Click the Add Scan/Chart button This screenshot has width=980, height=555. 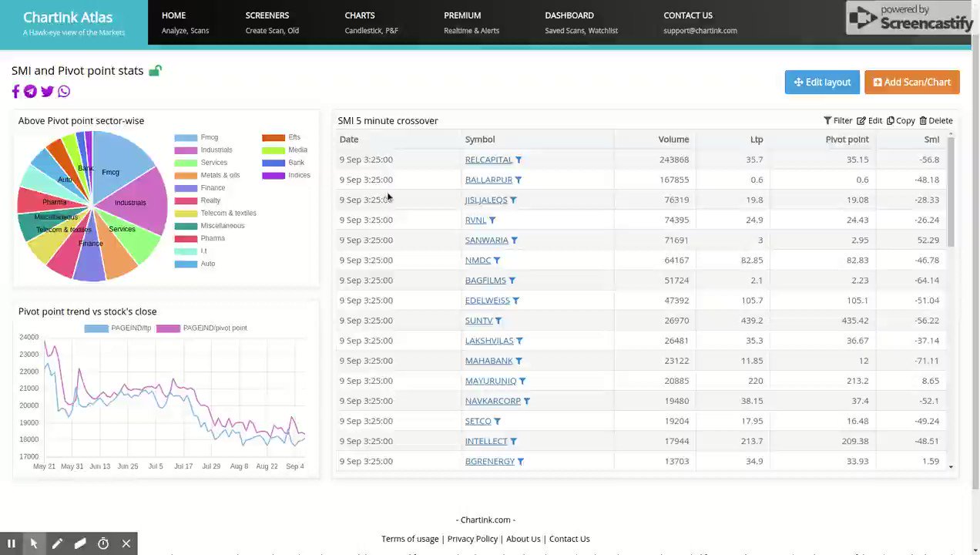(x=912, y=82)
